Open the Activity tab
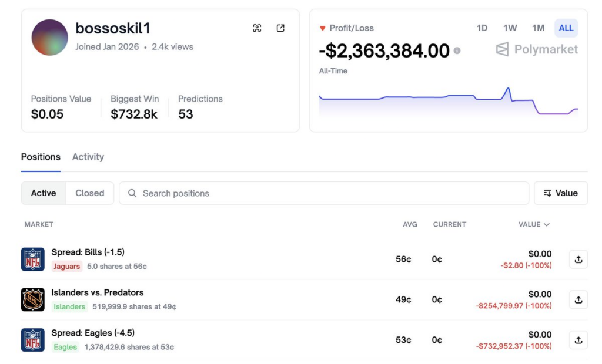The image size is (602, 364). point(88,157)
